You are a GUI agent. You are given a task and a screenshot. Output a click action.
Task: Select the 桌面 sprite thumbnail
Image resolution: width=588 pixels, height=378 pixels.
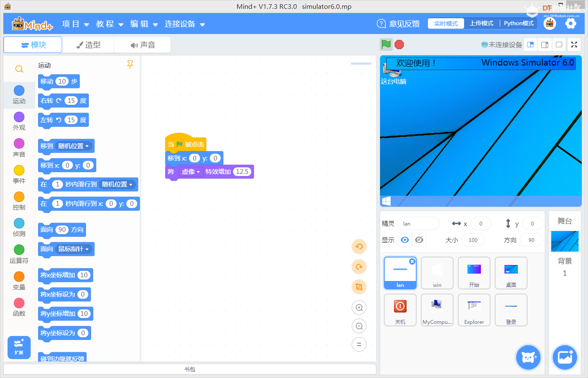[x=511, y=273]
